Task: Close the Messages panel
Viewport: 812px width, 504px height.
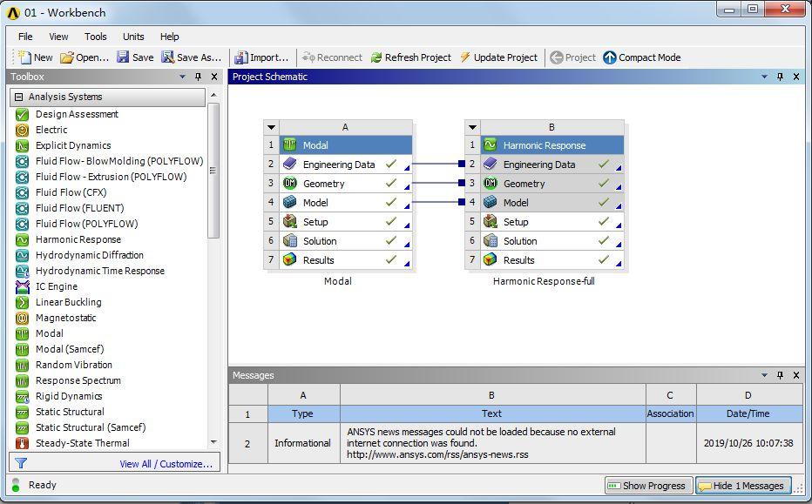Action: (x=796, y=375)
